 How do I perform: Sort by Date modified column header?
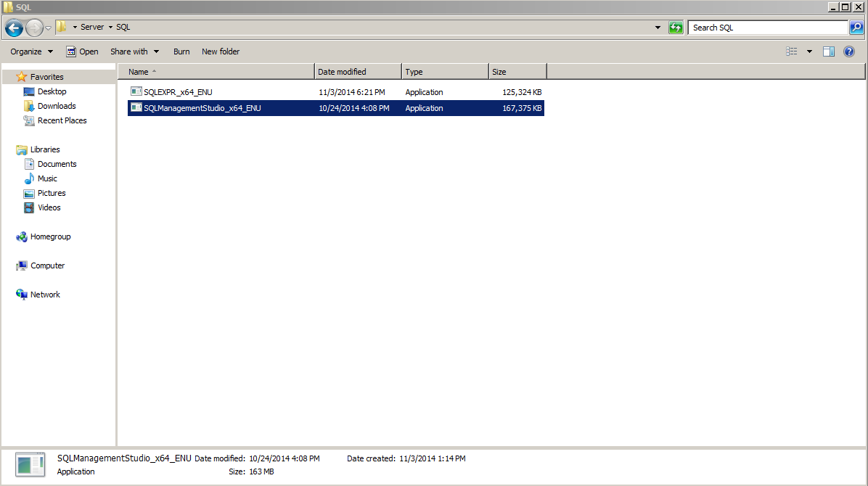[x=358, y=71]
